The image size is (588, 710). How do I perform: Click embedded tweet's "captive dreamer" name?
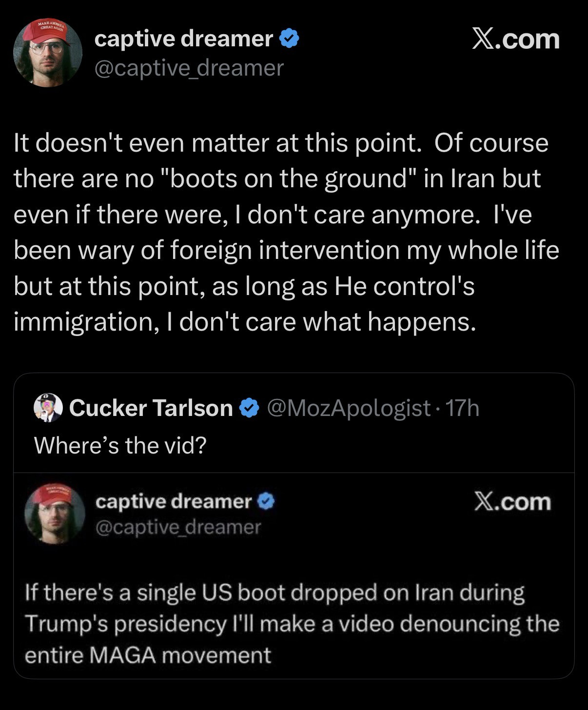(x=174, y=501)
